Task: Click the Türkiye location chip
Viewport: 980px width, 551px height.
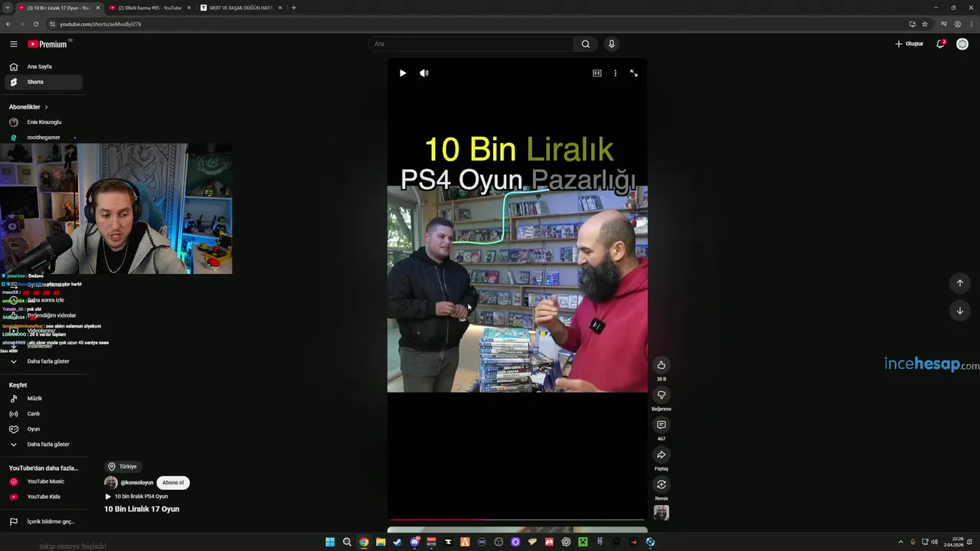Action: click(x=122, y=467)
